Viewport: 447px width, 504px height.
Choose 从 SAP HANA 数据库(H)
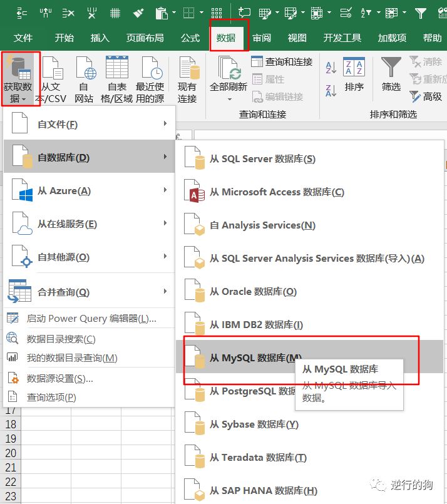tap(309, 490)
